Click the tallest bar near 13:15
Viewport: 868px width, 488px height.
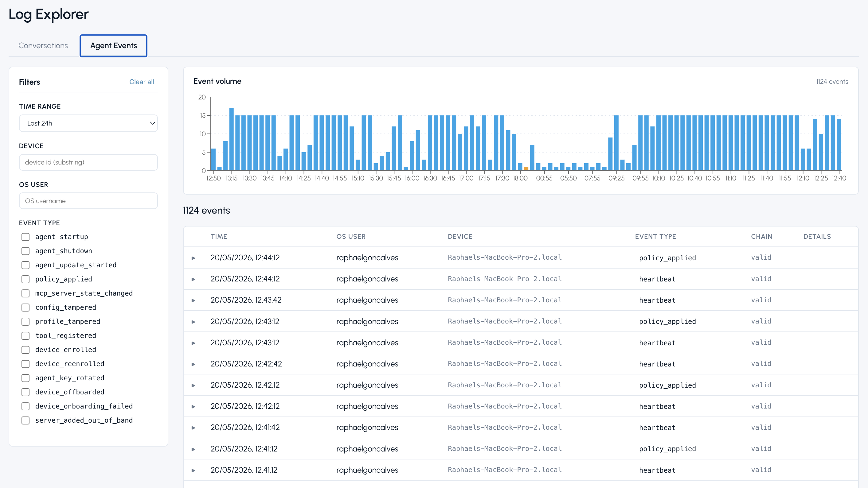pos(232,139)
